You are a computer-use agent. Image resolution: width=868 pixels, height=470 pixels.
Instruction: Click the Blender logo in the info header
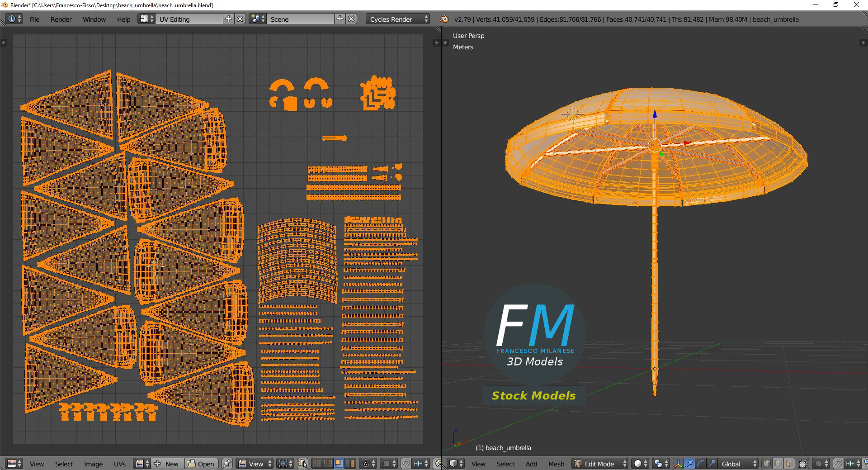[444, 19]
